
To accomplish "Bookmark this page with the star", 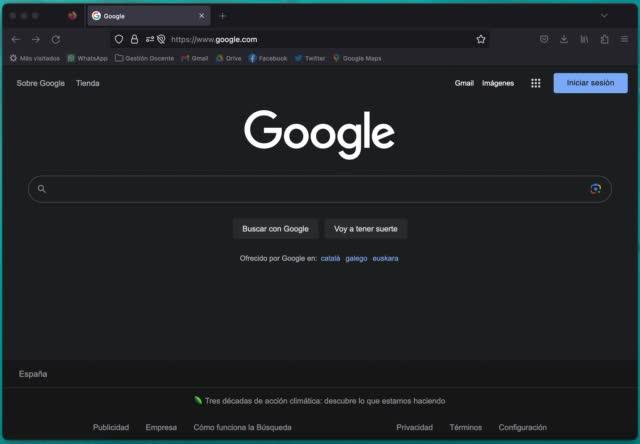I will click(481, 39).
